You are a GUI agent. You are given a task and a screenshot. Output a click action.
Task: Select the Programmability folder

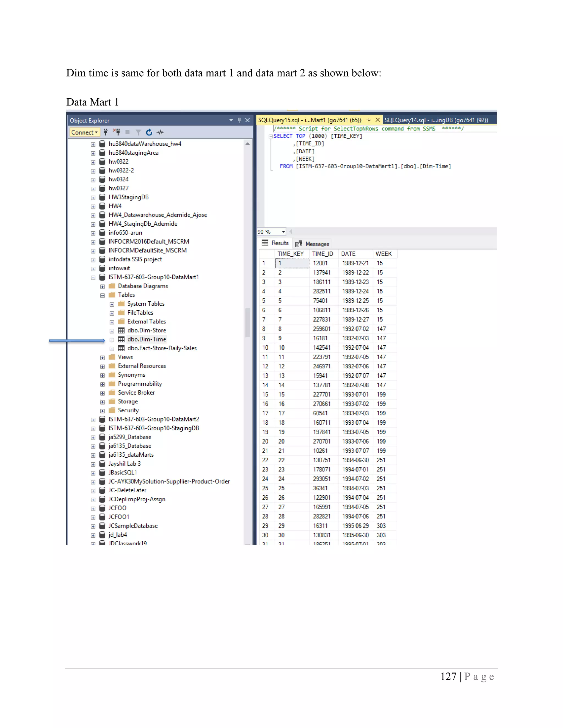140,384
